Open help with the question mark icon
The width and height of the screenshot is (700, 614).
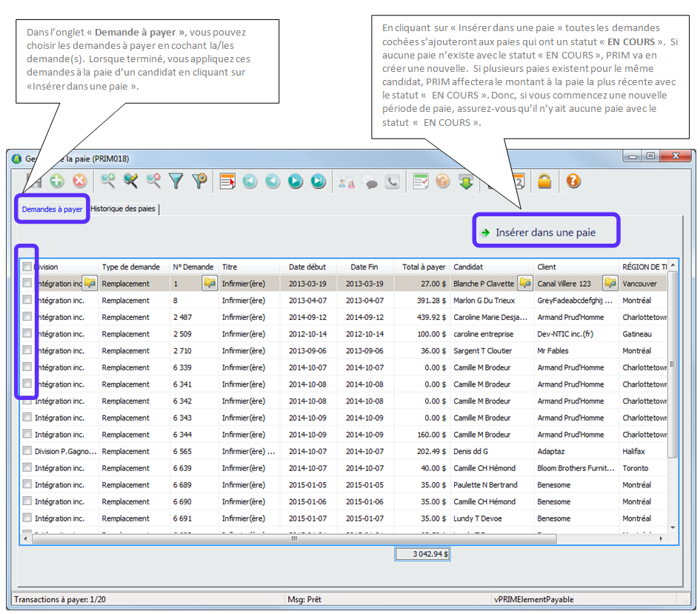coord(573,181)
